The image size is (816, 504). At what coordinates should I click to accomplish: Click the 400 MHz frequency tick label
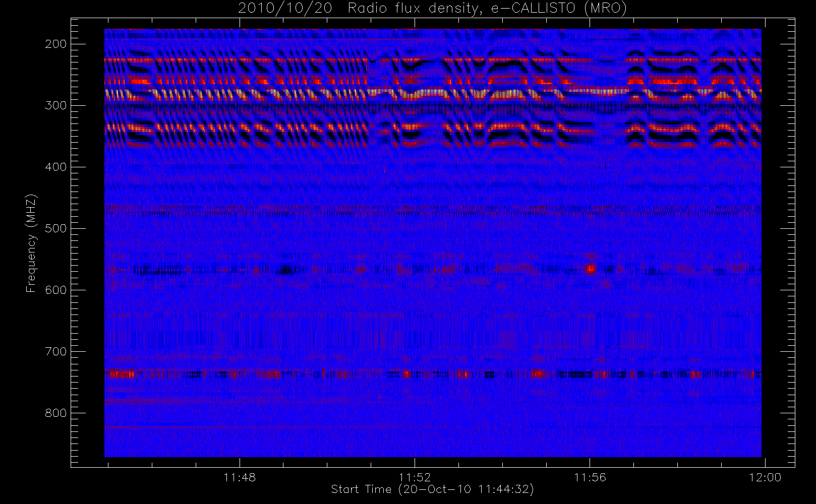coord(56,167)
